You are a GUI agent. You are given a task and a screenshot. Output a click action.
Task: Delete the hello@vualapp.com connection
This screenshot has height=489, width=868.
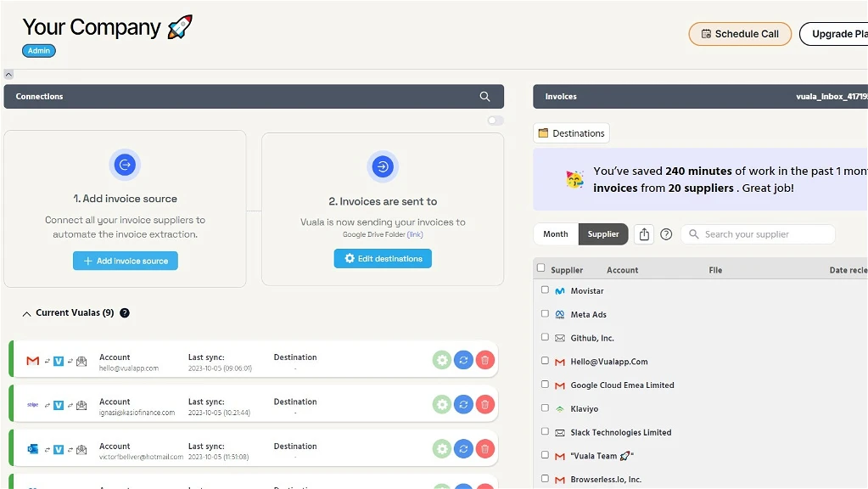coord(485,360)
